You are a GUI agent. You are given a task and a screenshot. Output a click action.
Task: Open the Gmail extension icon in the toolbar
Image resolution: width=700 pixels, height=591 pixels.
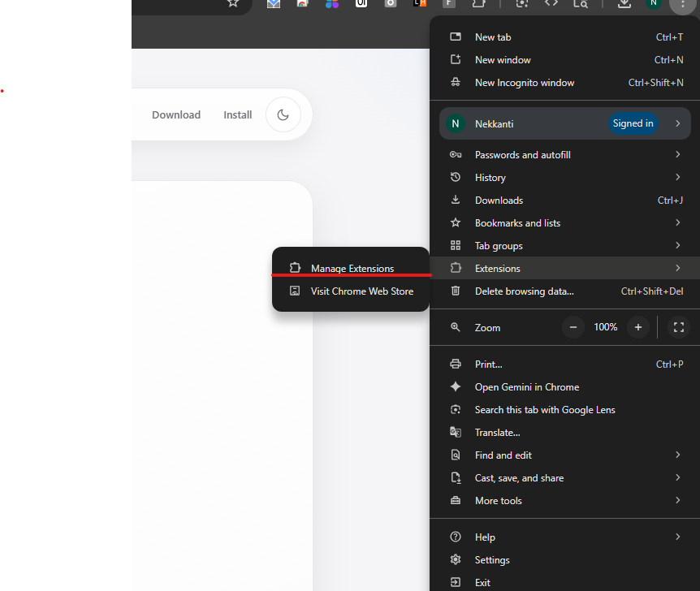point(274,6)
